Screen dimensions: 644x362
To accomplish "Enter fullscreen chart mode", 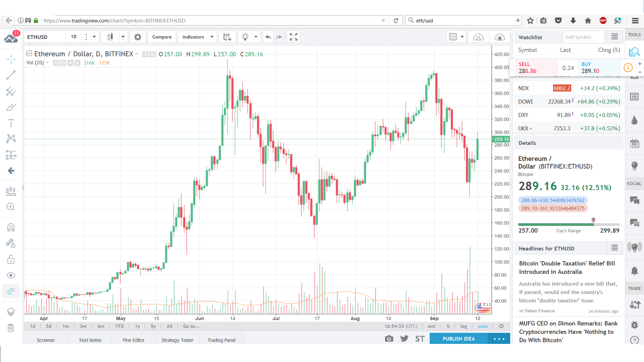I will pos(293,37).
